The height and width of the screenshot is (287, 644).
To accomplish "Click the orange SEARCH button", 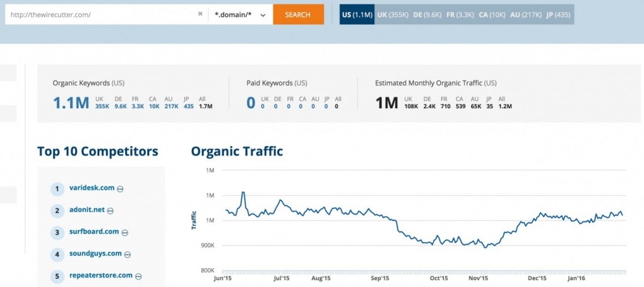I will pos(298,14).
